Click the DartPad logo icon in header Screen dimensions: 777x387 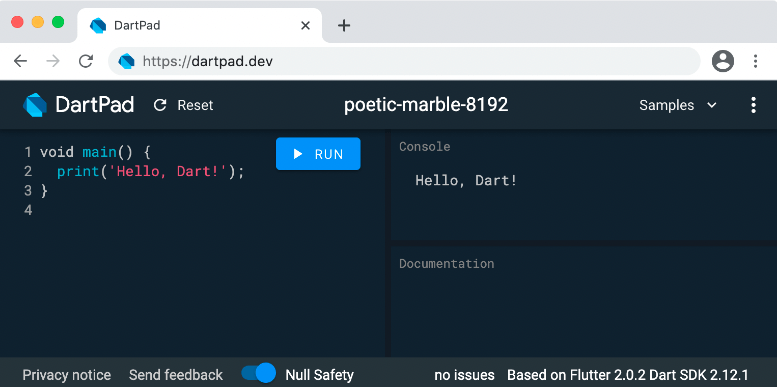[35, 105]
